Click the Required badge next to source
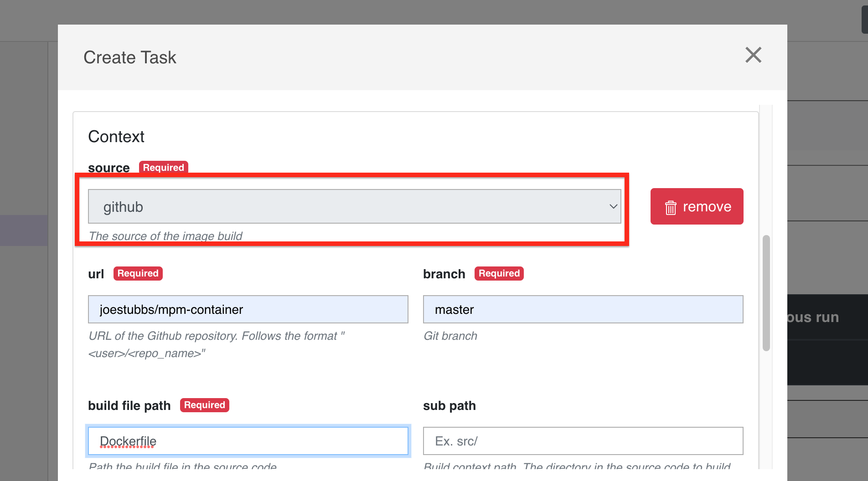 pos(164,167)
